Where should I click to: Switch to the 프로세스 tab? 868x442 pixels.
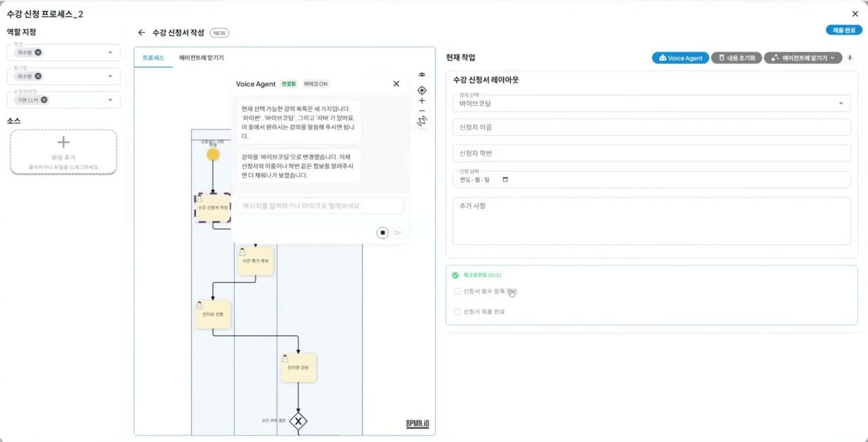153,58
